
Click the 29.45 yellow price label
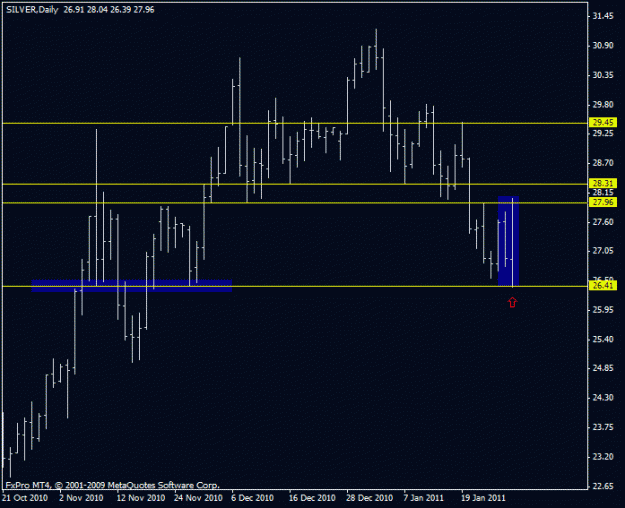[x=603, y=122]
